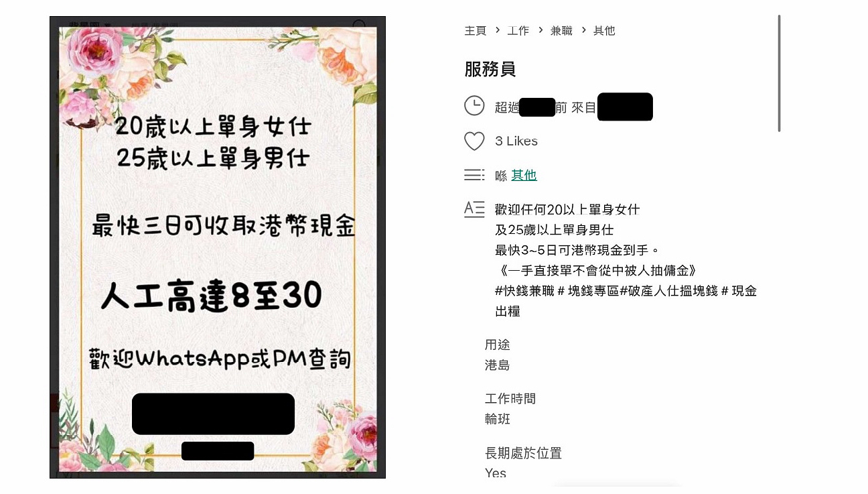Click the chevron after 主頁 breadcrumb

[498, 30]
